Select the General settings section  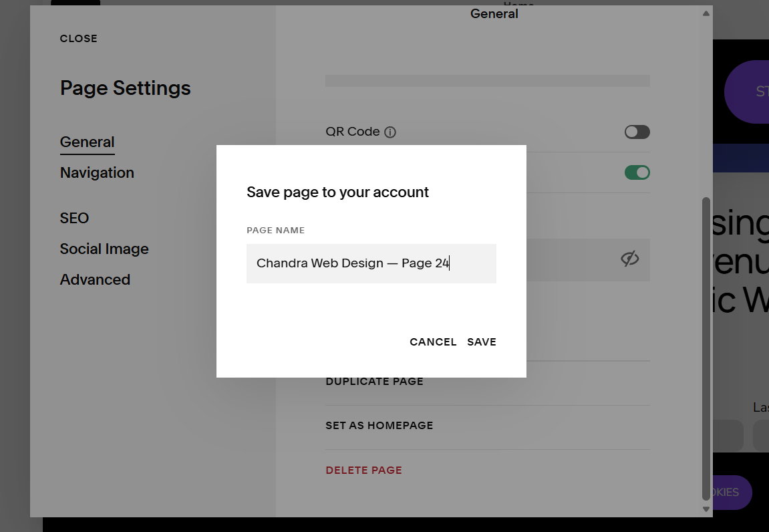pyautogui.click(x=87, y=142)
